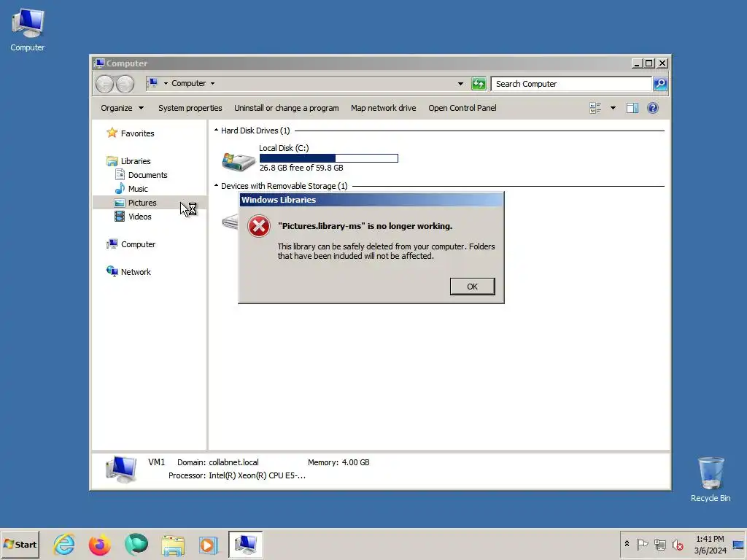Viewport: 747px width, 560px height.
Task: Click the computer image in details pane
Action: coord(121,469)
